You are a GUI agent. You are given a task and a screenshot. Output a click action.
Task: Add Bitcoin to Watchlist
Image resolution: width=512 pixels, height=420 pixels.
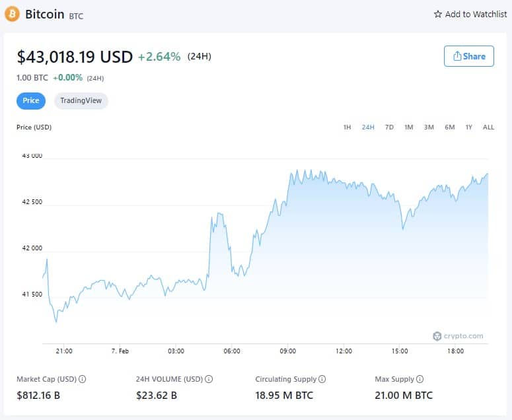pyautogui.click(x=470, y=14)
